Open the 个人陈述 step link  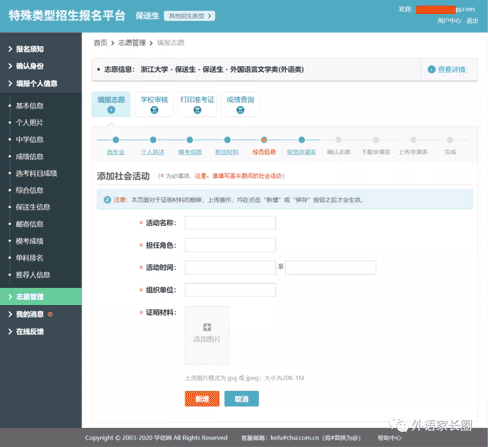tap(153, 152)
